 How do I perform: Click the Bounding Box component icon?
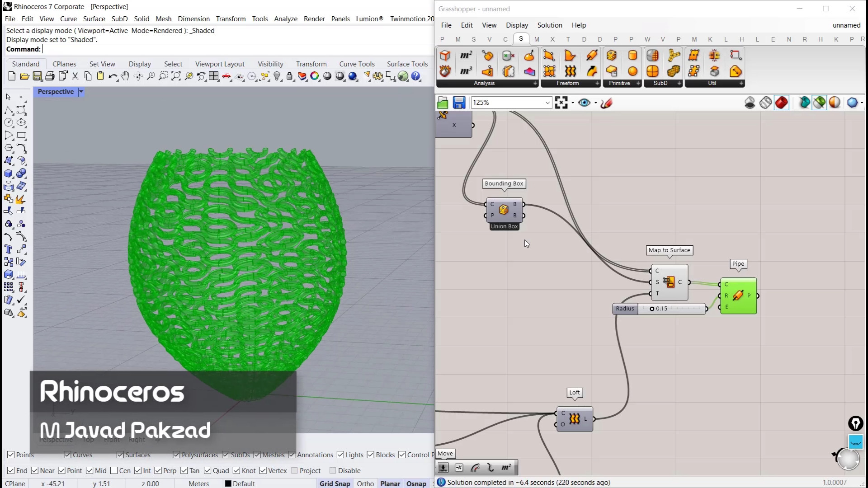504,210
